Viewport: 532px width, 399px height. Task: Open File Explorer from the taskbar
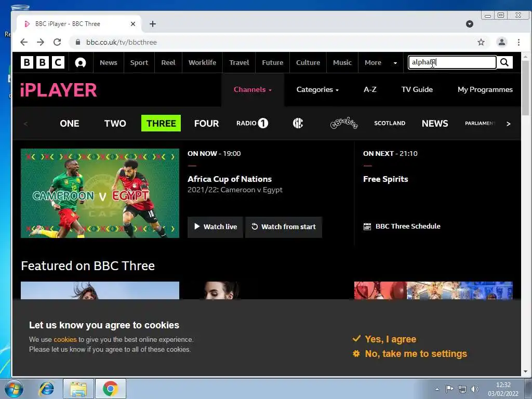(x=78, y=389)
